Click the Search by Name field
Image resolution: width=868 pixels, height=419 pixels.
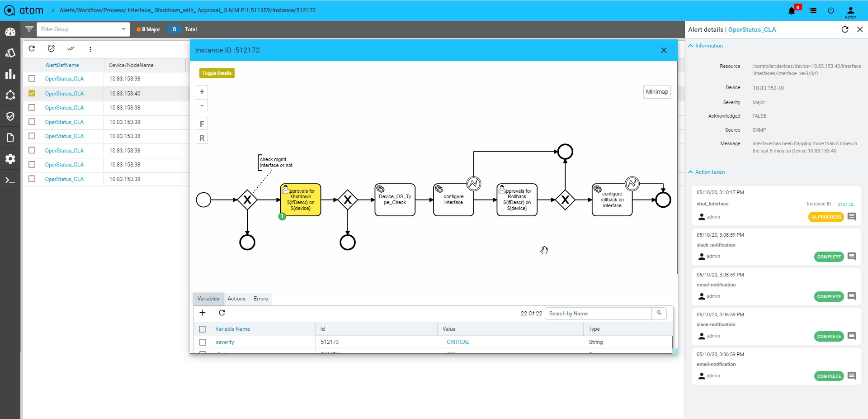599,314
